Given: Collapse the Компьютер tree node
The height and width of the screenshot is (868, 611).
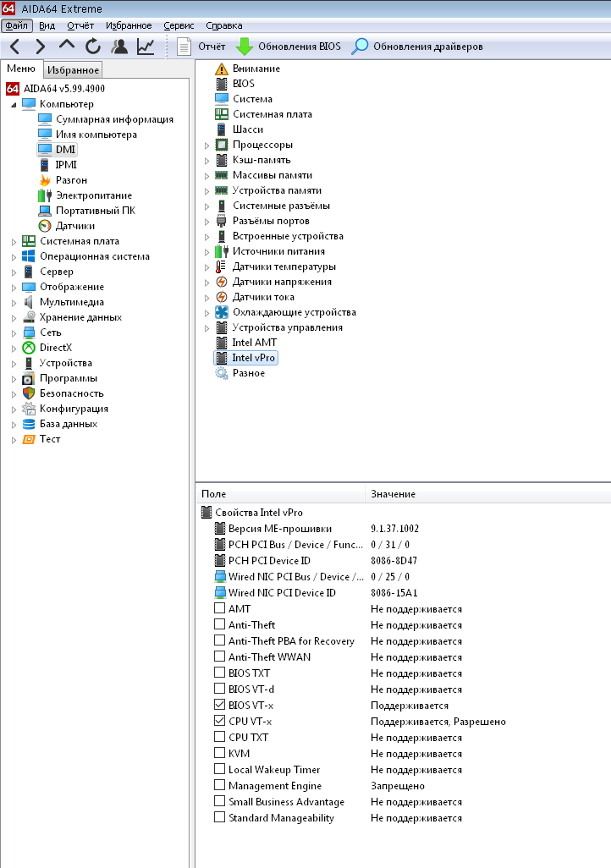Looking at the screenshot, I should coord(14,105).
